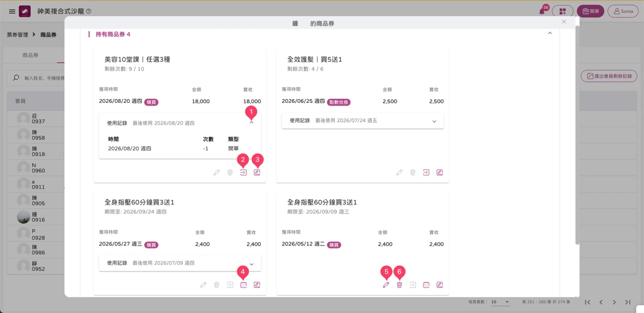The width and height of the screenshot is (644, 313).
Task: Click 購買 tag next to 2026/08/20
Action: [151, 102]
